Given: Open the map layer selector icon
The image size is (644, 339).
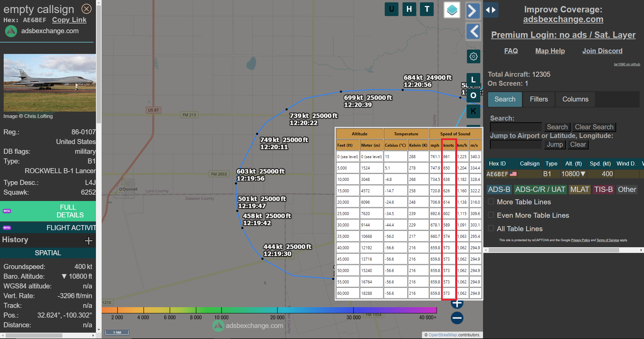Looking at the screenshot, I should [452, 10].
